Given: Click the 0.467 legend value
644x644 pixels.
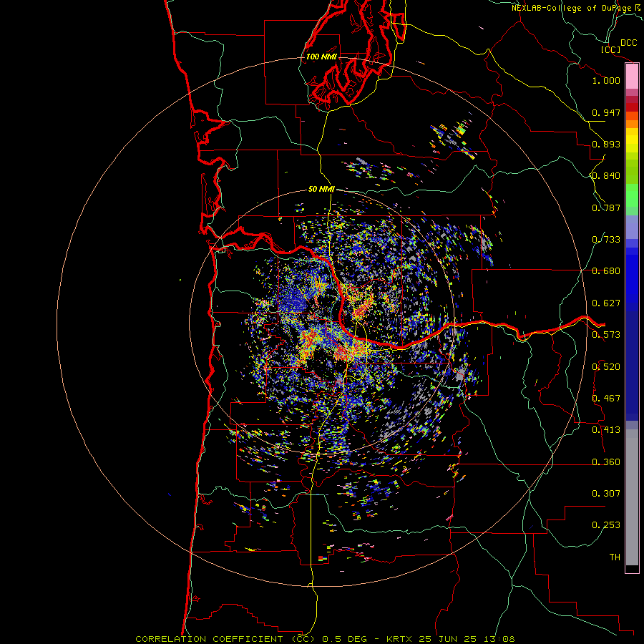Looking at the screenshot, I should point(606,399).
